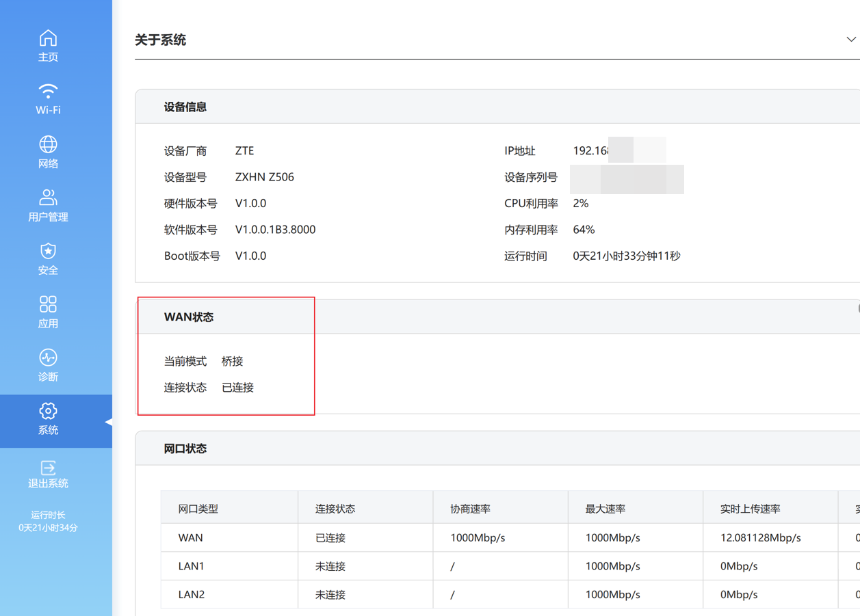The image size is (860, 616).
Task: Click WAN negotiated rate 1000Mbp/s
Action: [478, 538]
